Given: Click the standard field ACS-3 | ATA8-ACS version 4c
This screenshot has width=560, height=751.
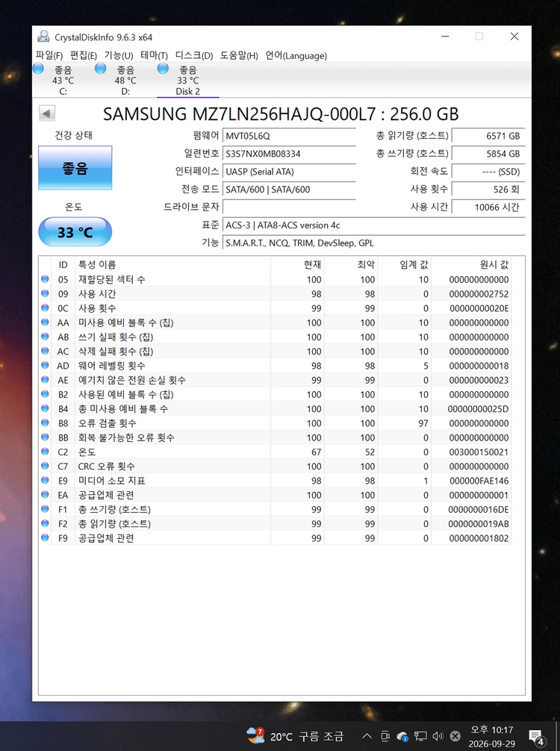Looking at the screenshot, I should point(373,225).
